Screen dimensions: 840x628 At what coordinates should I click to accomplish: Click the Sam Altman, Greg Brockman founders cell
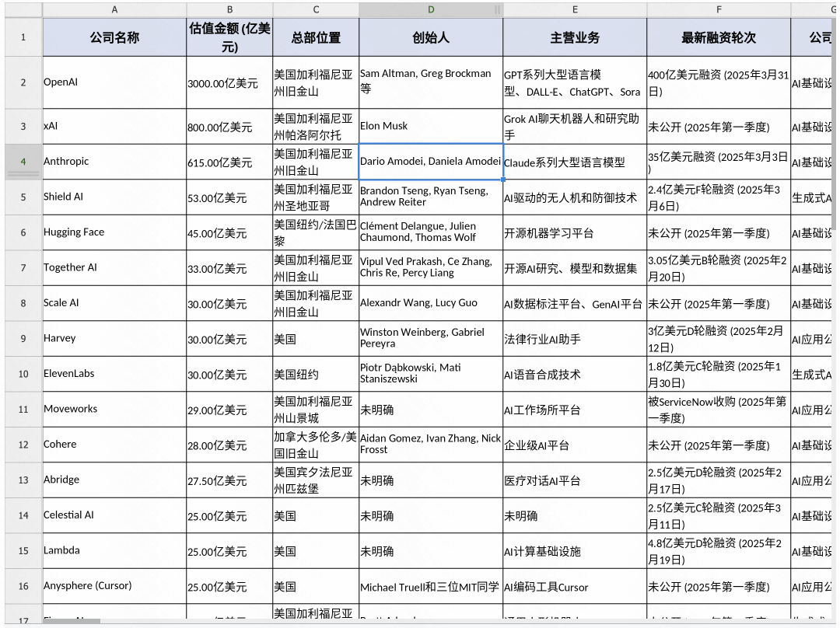pos(431,82)
